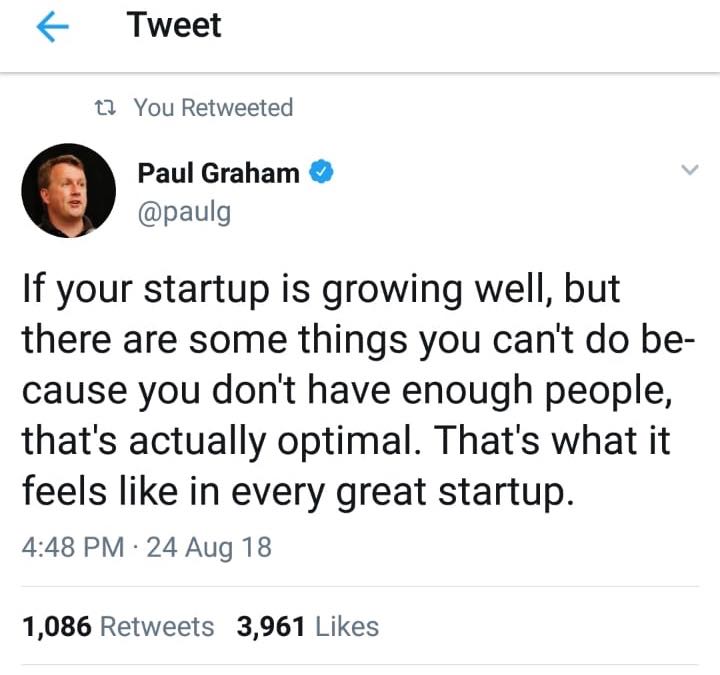Open the Paul Graham display name
720x675 pixels.
(x=218, y=172)
